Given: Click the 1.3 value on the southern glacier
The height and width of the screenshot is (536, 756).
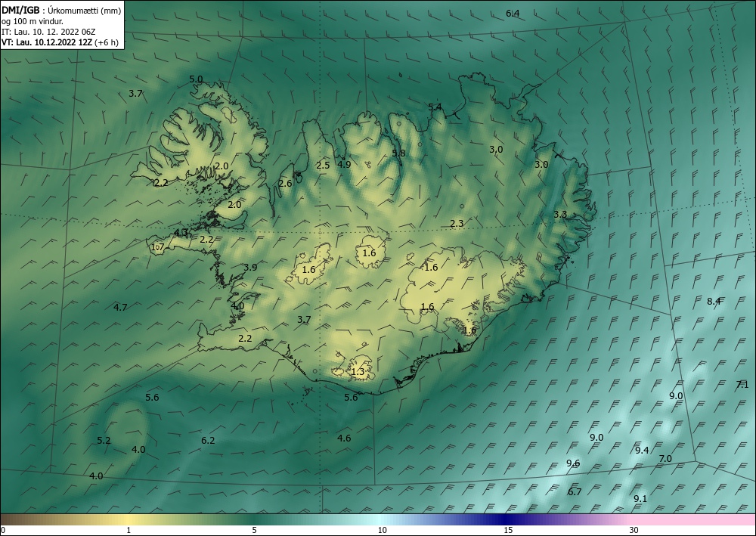Looking at the screenshot, I should [x=358, y=372].
